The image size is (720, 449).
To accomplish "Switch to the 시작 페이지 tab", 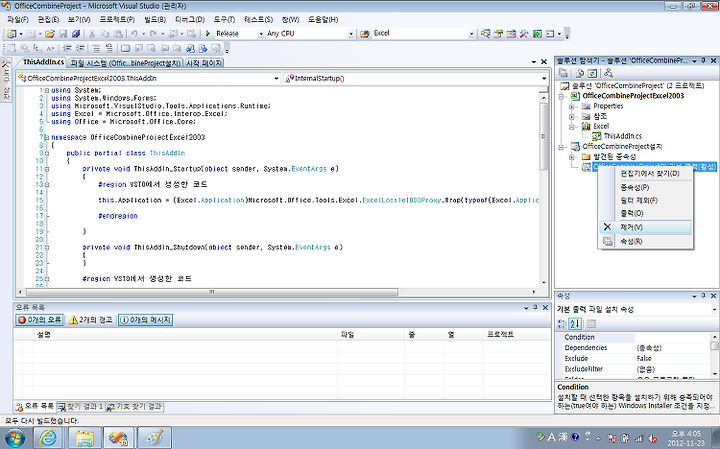I will pos(204,63).
